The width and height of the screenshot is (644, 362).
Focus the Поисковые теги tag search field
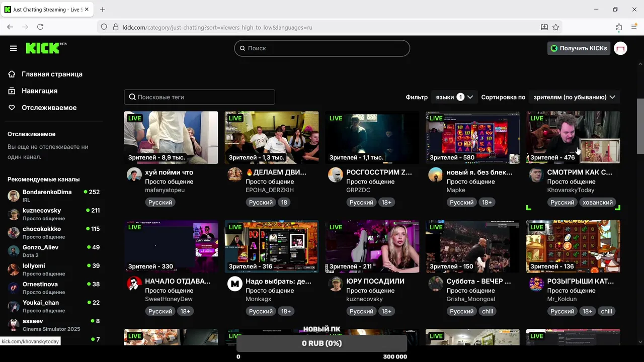click(x=199, y=97)
